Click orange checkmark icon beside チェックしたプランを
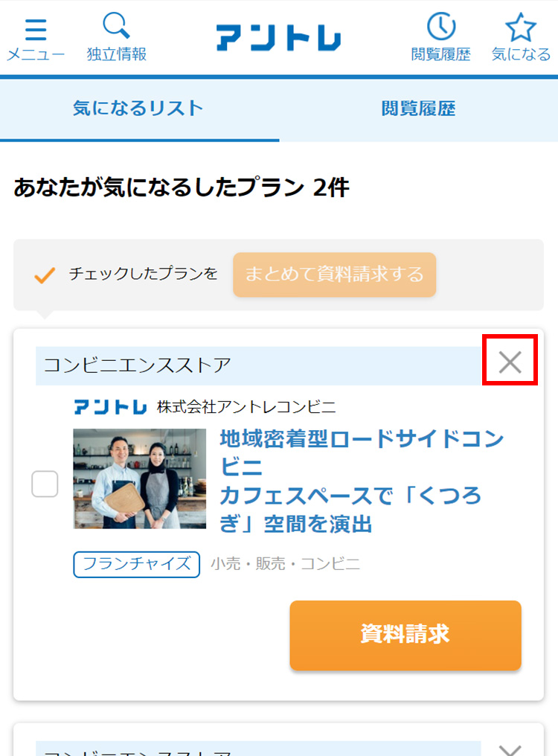Screen dimensions: 558x756 point(45,275)
